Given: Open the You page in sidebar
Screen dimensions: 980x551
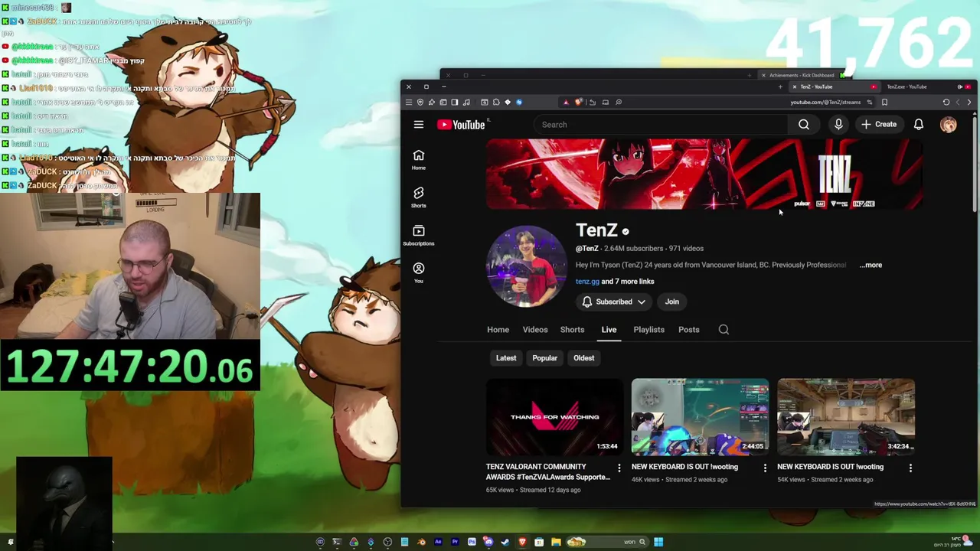Looking at the screenshot, I should click(419, 272).
